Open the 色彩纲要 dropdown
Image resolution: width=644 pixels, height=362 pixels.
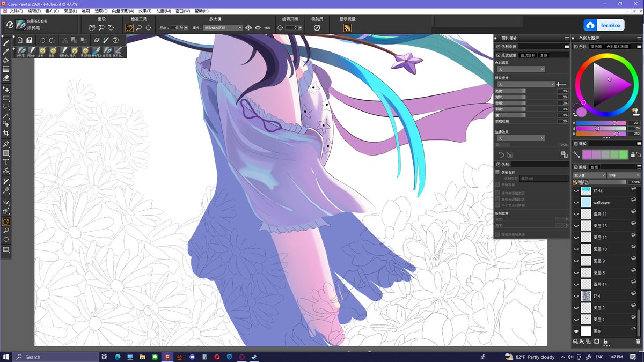coord(520,69)
